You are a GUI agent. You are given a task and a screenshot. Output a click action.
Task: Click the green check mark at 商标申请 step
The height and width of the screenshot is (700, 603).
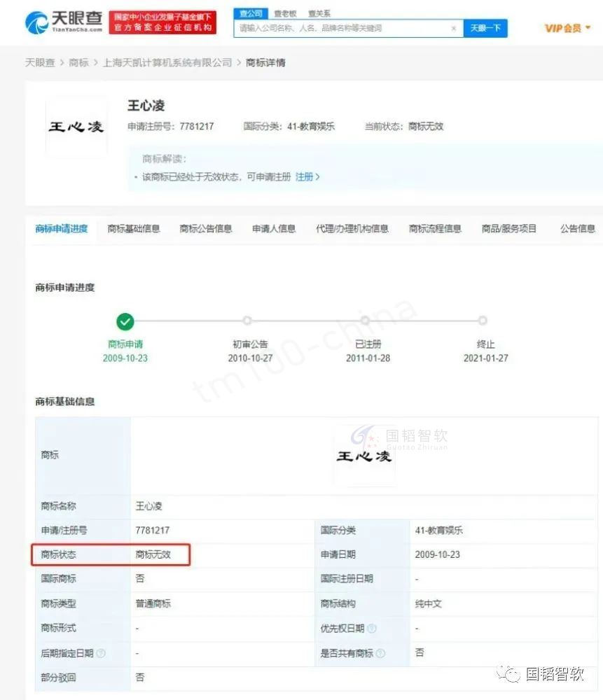tap(125, 321)
